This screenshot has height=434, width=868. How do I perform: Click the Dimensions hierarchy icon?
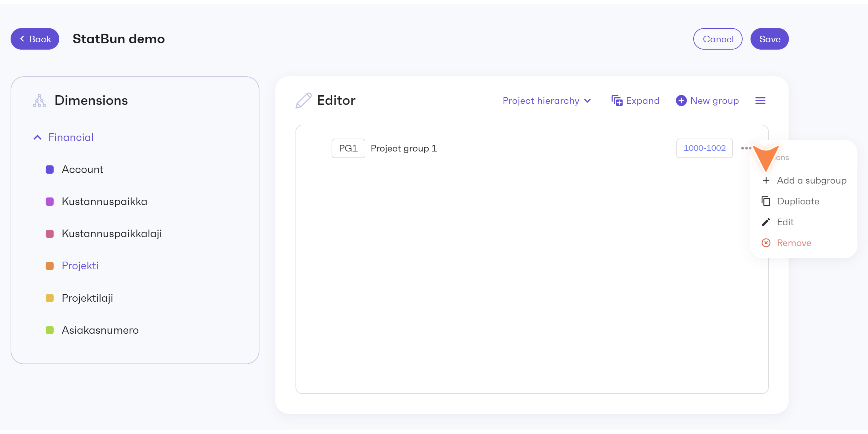pos(39,101)
